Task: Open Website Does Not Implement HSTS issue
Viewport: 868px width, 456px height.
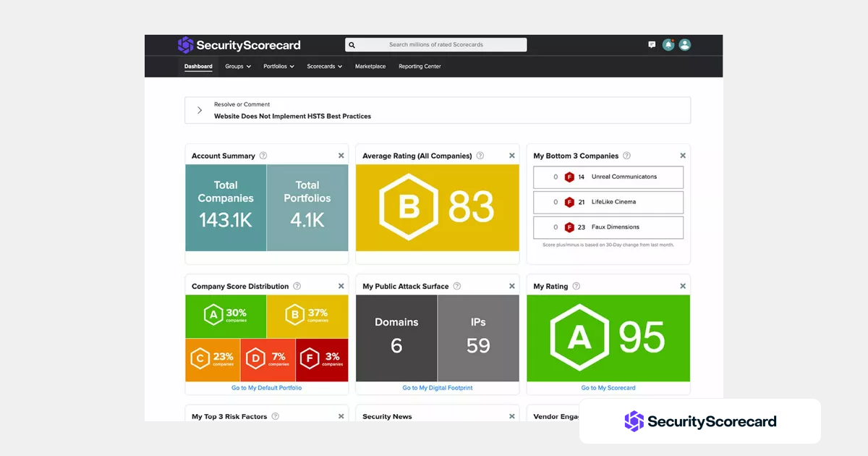Action: (x=292, y=116)
